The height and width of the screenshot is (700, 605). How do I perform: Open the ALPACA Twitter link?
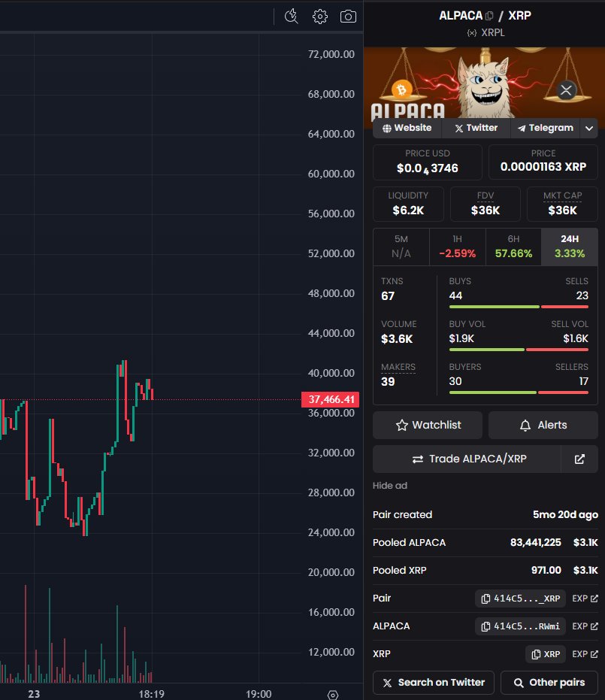pos(476,128)
